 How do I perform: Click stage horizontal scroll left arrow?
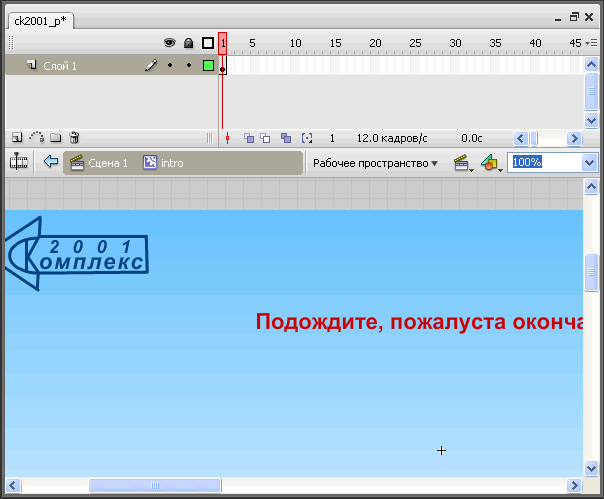13,485
